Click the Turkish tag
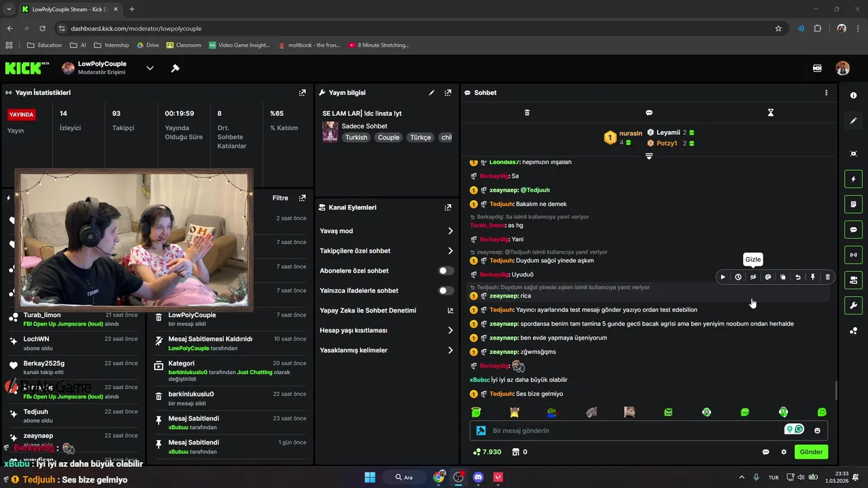868x488 pixels. click(x=356, y=137)
